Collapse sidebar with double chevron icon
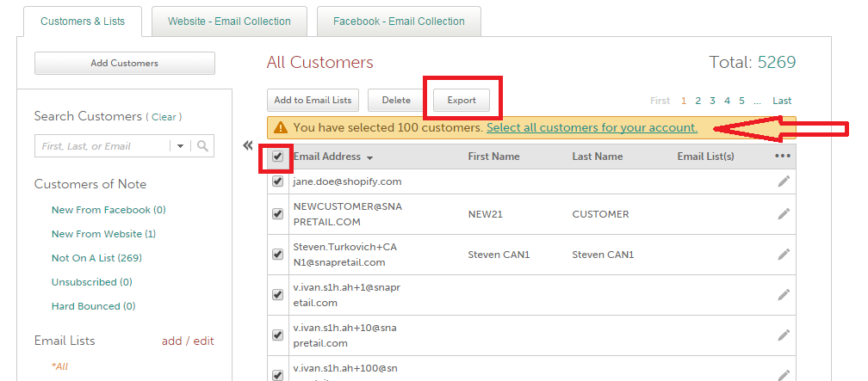This screenshot has height=381, width=868. [x=248, y=146]
